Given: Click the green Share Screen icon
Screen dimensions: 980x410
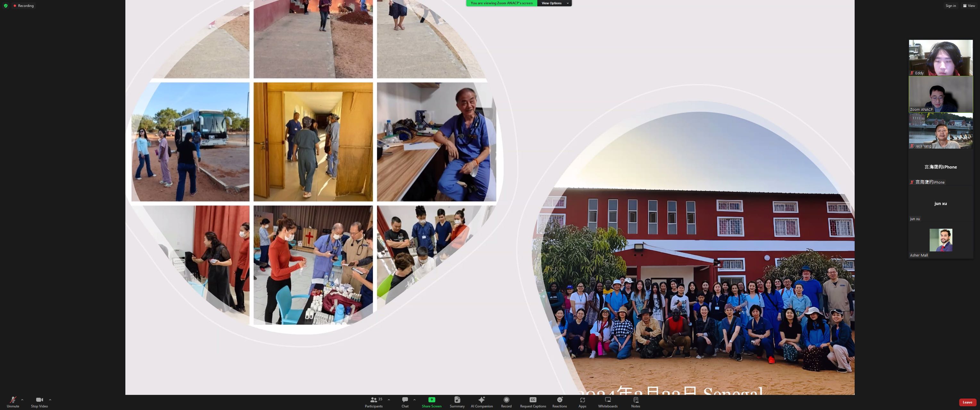Looking at the screenshot, I should click(x=431, y=400).
